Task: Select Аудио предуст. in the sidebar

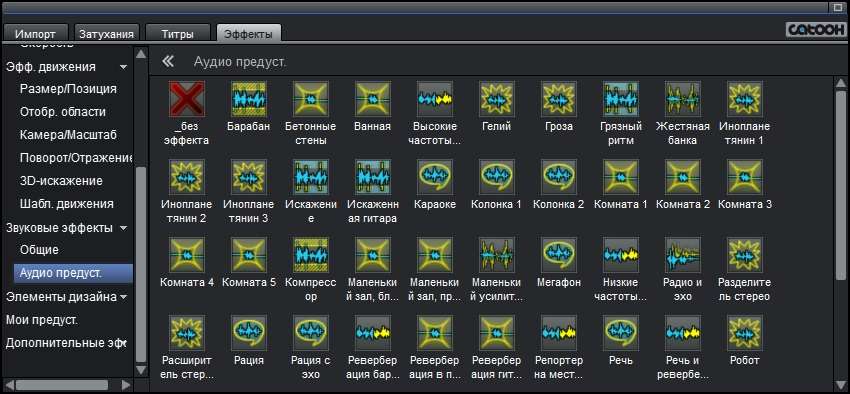Action: [73, 273]
